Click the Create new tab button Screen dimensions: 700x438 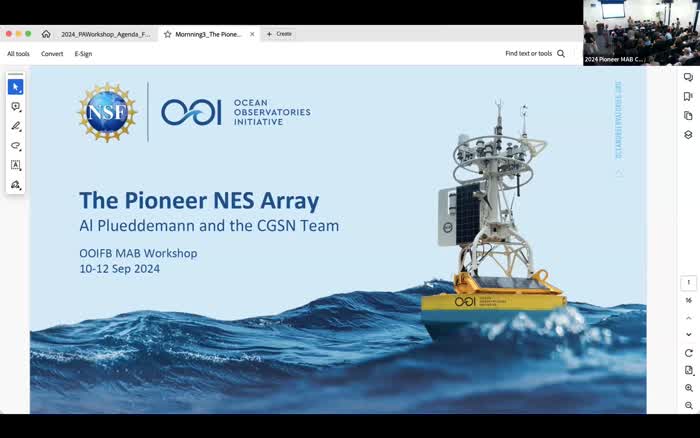(x=279, y=34)
